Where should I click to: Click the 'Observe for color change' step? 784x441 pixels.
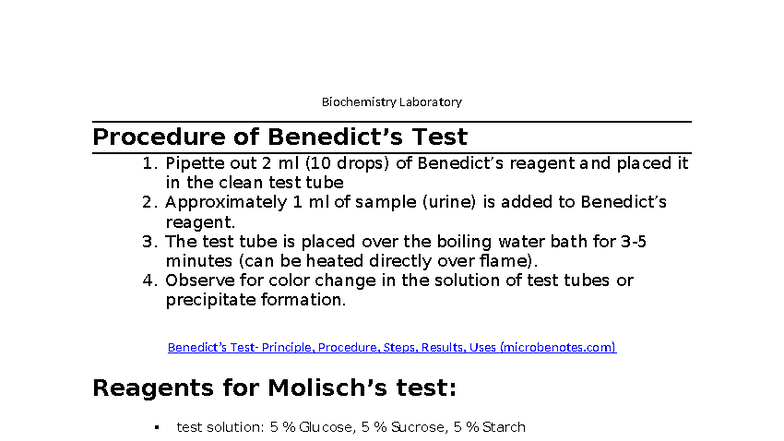pos(399,290)
